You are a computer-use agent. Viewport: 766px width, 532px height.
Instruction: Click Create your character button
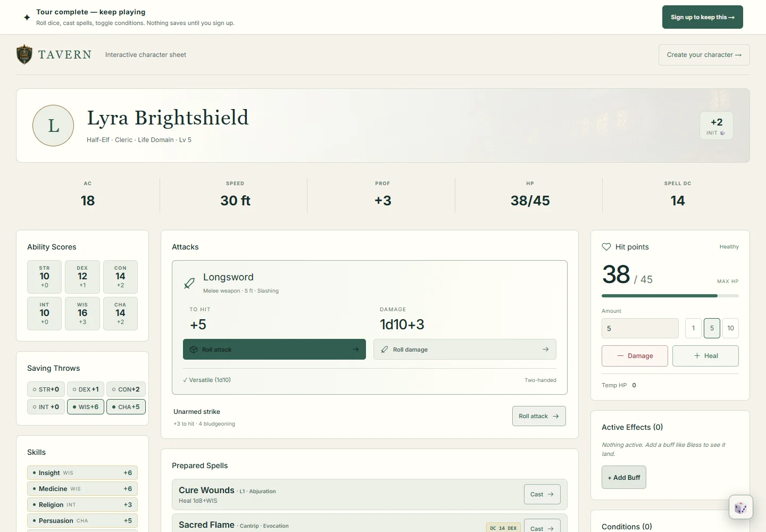(704, 55)
